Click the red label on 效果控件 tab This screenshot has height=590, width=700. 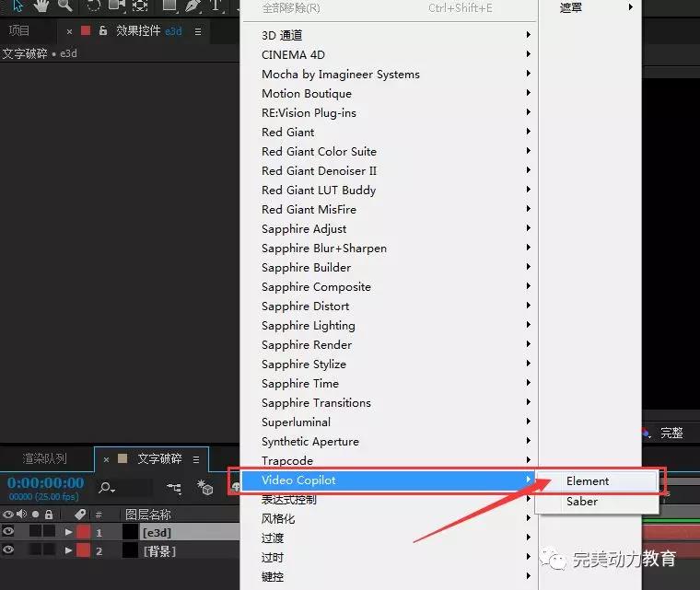click(86, 30)
